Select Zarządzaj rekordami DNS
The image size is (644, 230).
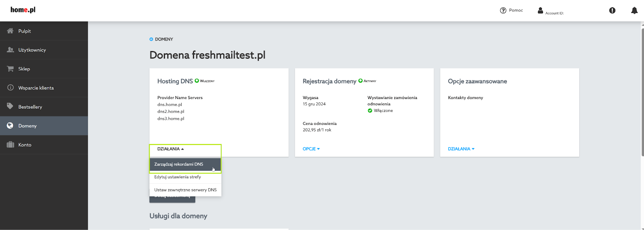[x=185, y=164]
